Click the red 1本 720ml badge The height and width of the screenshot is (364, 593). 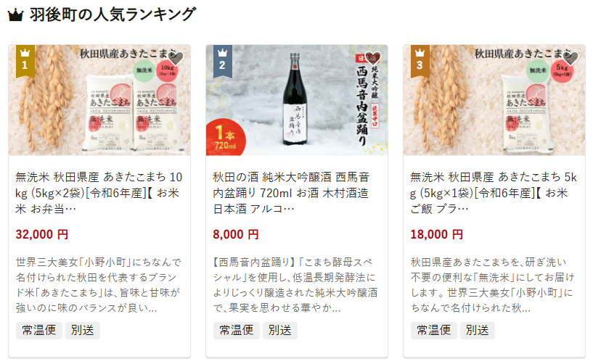point(226,138)
